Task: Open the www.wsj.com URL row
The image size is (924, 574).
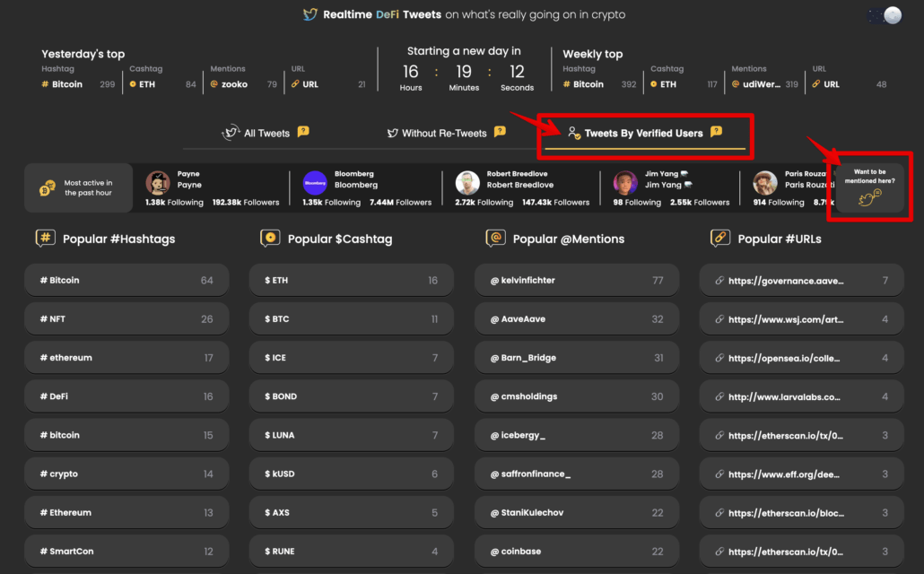Action: 801,318
